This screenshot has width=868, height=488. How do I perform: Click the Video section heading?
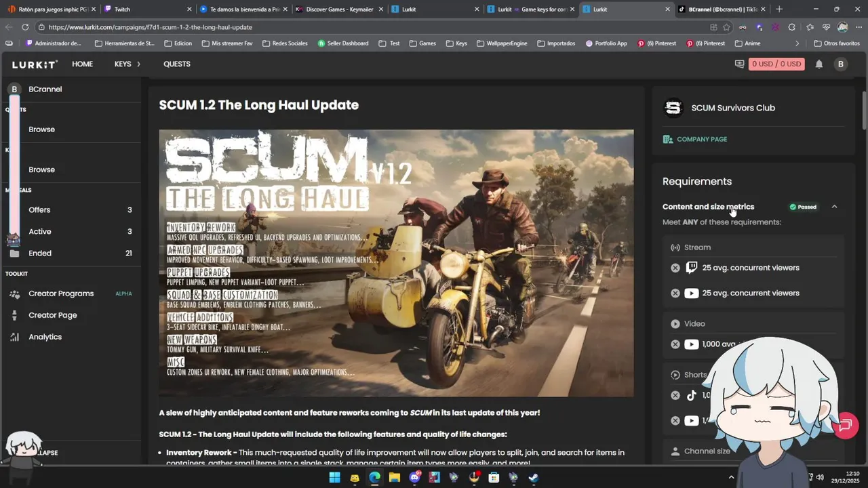[x=694, y=324]
